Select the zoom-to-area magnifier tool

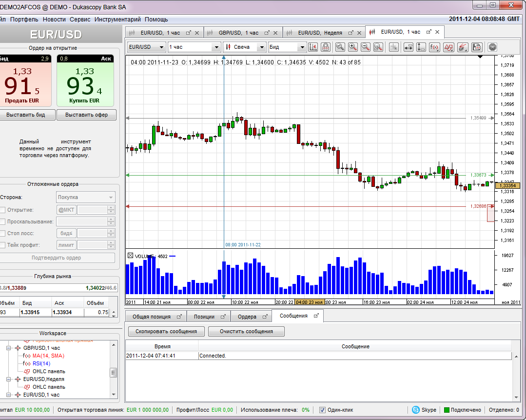(378, 47)
